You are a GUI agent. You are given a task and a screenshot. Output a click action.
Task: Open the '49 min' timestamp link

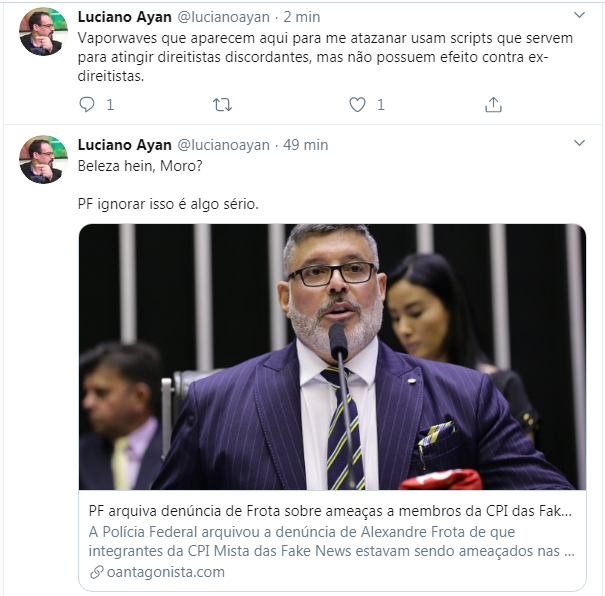point(305,145)
